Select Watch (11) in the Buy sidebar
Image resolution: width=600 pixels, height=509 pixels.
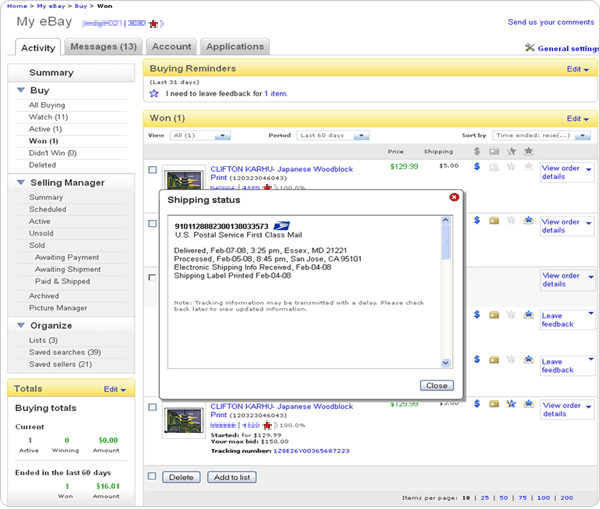click(x=48, y=117)
